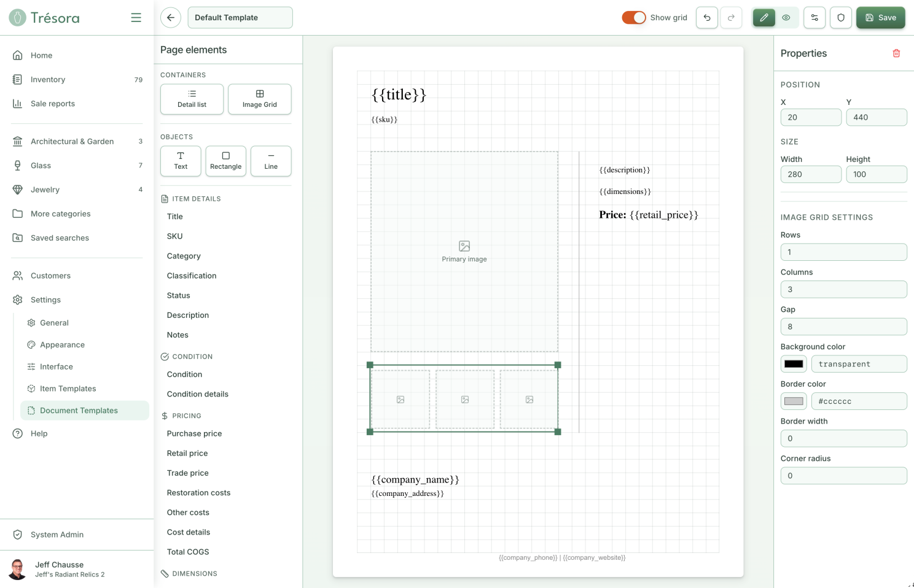Click the System Admin shield icon
914x588 pixels.
point(17,535)
